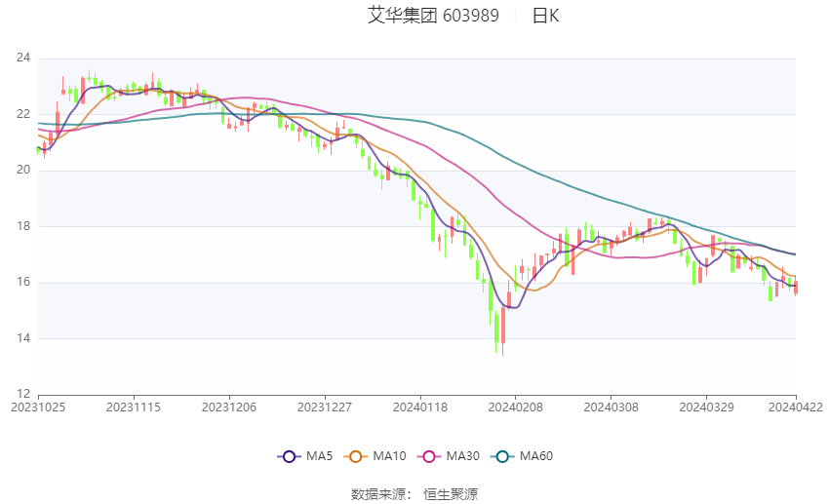This screenshot has height=504, width=829.
Task: Click the 恒生聚源 data source text
Action: point(451,494)
